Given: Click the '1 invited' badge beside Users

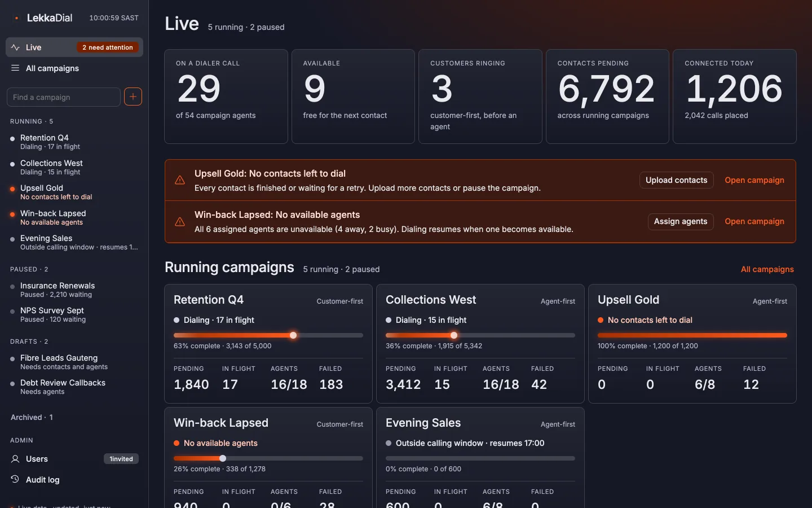Looking at the screenshot, I should 121,459.
